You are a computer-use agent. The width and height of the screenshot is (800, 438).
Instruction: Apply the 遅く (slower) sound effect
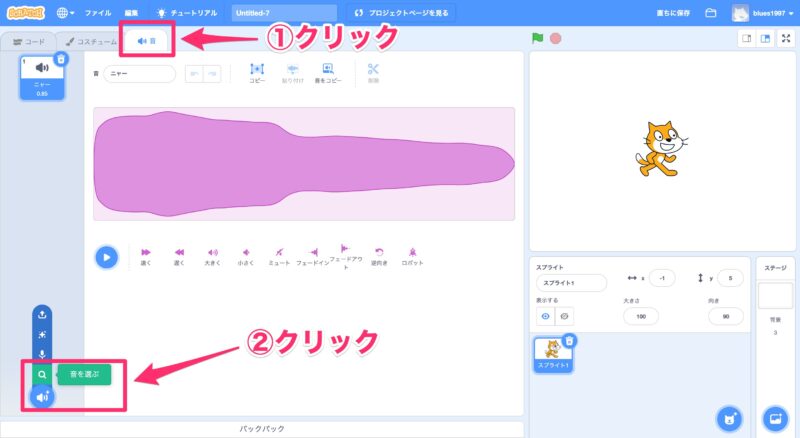[x=179, y=256]
